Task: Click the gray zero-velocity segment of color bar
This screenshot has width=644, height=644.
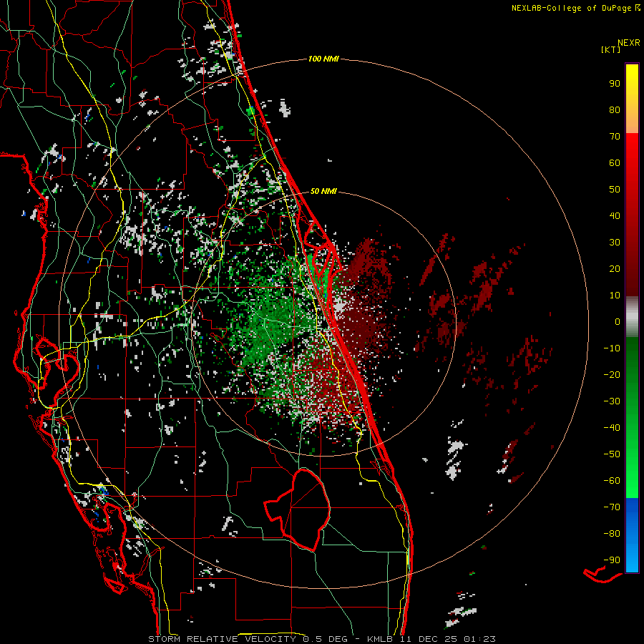Action: tap(632, 317)
